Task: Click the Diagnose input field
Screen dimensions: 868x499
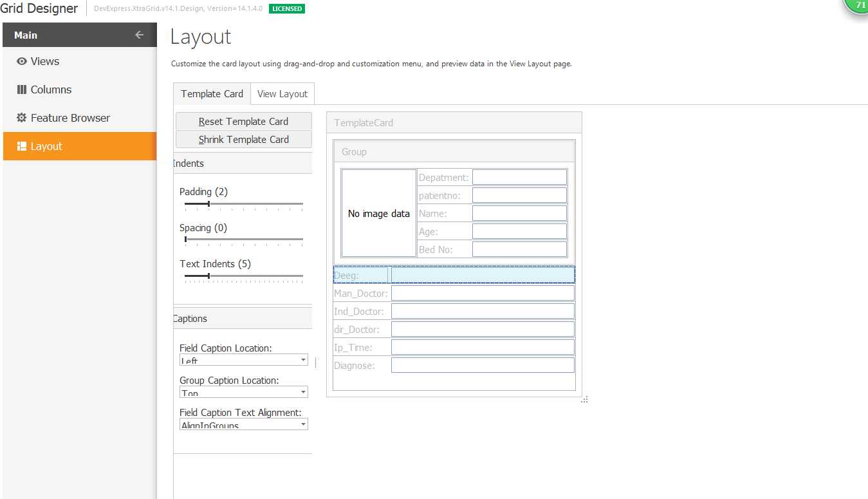Action: pyautogui.click(x=483, y=365)
